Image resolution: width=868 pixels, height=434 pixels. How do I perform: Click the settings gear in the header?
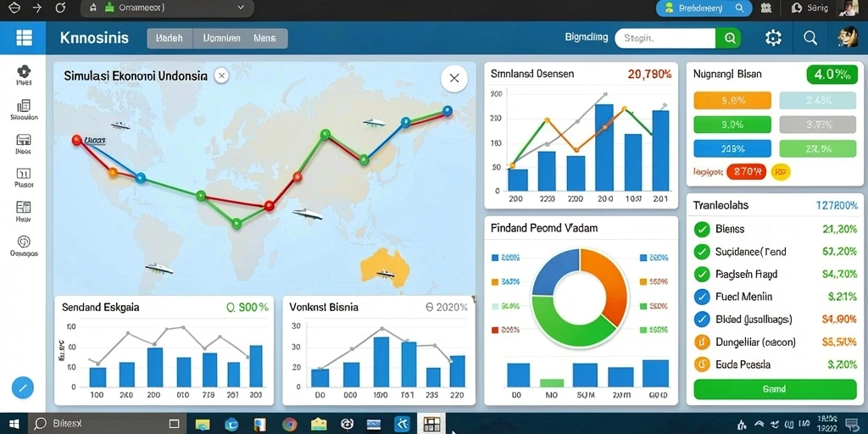pos(773,37)
